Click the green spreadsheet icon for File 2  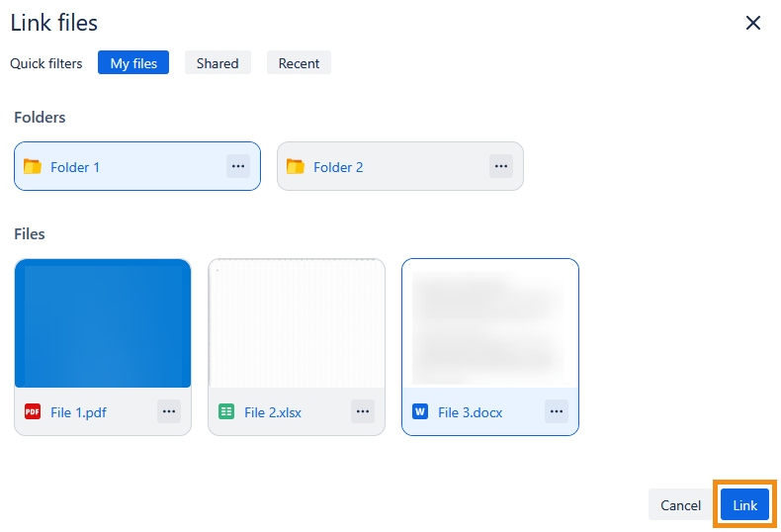click(226, 412)
